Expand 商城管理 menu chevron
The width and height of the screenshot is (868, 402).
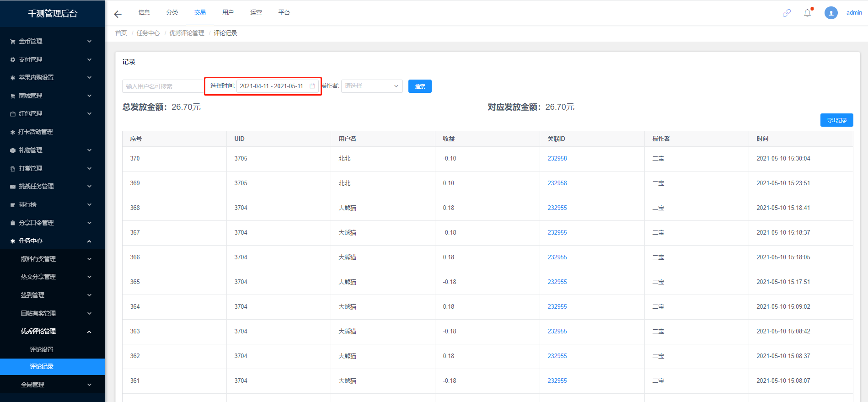pyautogui.click(x=89, y=96)
